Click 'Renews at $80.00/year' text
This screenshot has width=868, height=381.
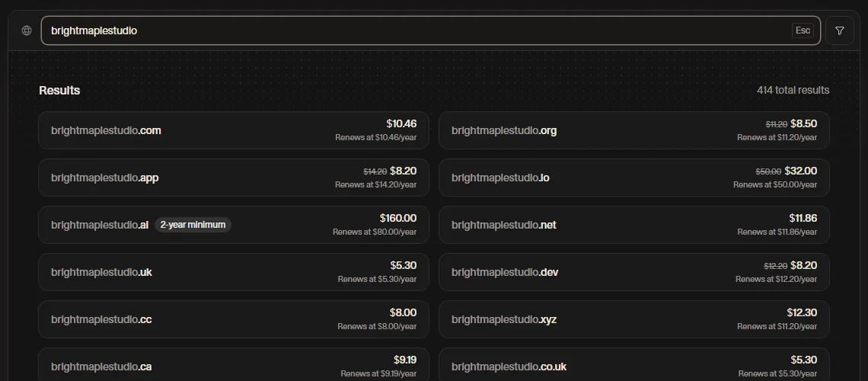[375, 232]
